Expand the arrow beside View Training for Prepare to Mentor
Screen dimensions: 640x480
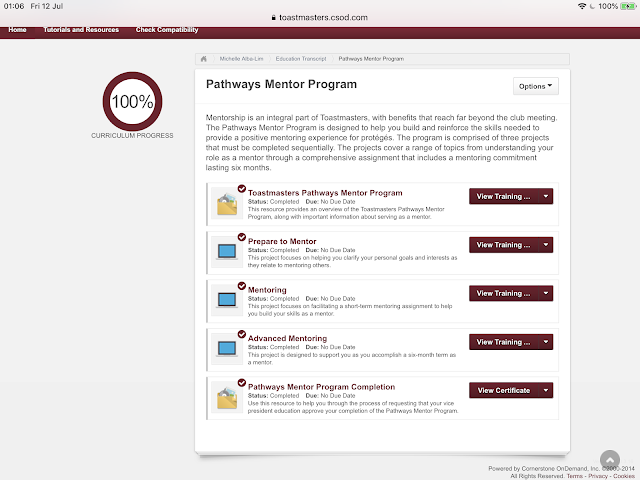(x=546, y=245)
